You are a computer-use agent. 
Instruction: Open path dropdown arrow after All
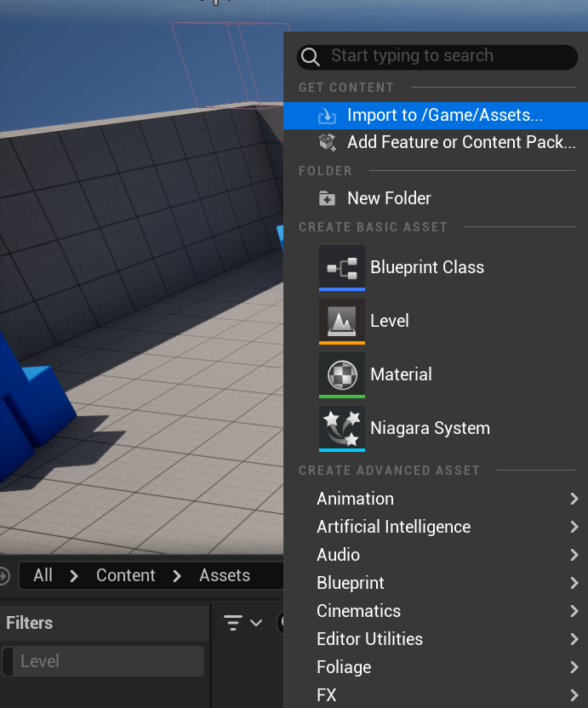(74, 576)
